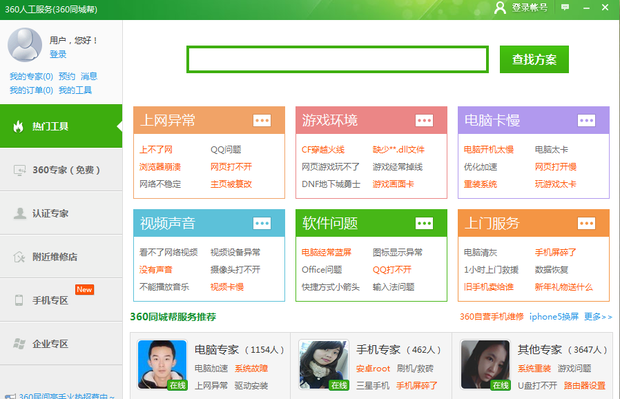Screen dimensions: 620x399
Task: Click the monitor icon beside 360专家
Action: tap(19, 170)
